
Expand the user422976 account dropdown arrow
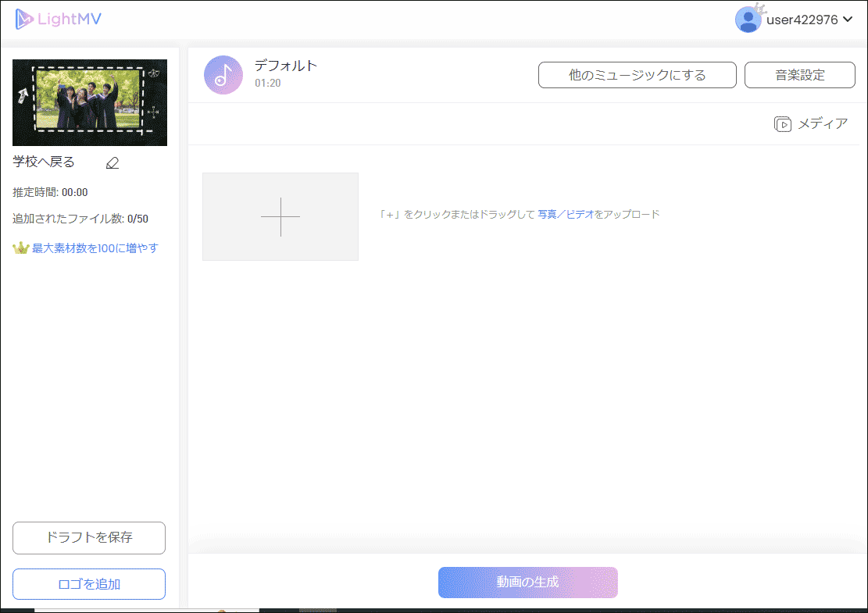(848, 20)
